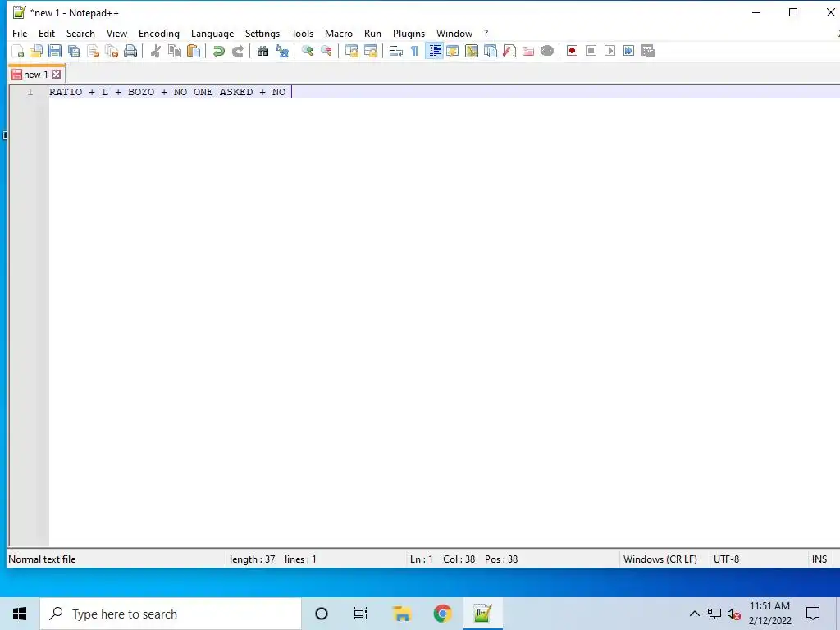Toggle Show All Characters pilcrow icon
This screenshot has width=840, height=630.
click(x=414, y=51)
